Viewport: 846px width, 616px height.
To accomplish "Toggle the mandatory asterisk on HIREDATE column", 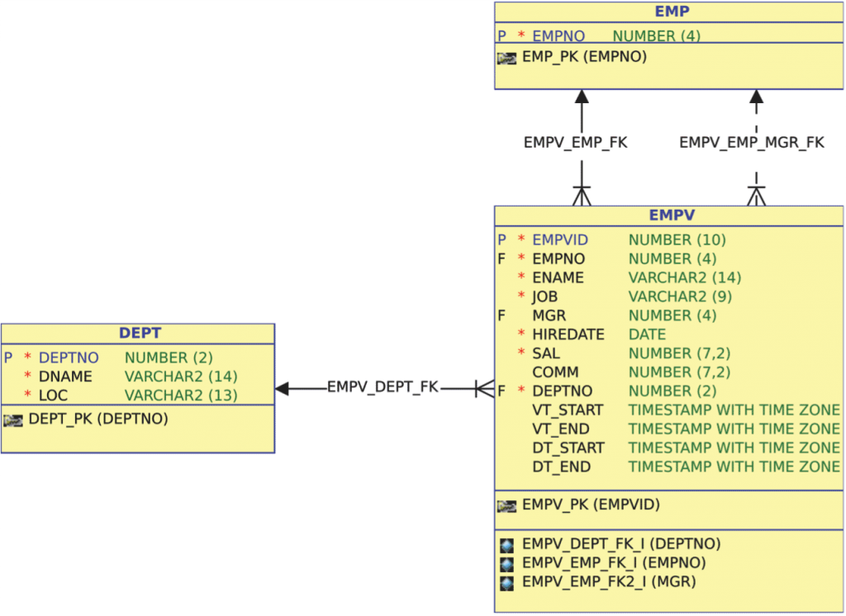I will click(x=520, y=334).
